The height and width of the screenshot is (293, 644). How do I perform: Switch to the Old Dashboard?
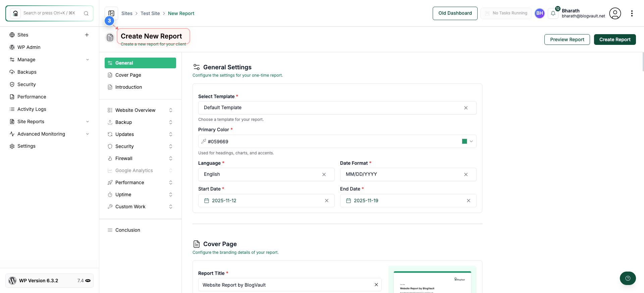pyautogui.click(x=455, y=13)
